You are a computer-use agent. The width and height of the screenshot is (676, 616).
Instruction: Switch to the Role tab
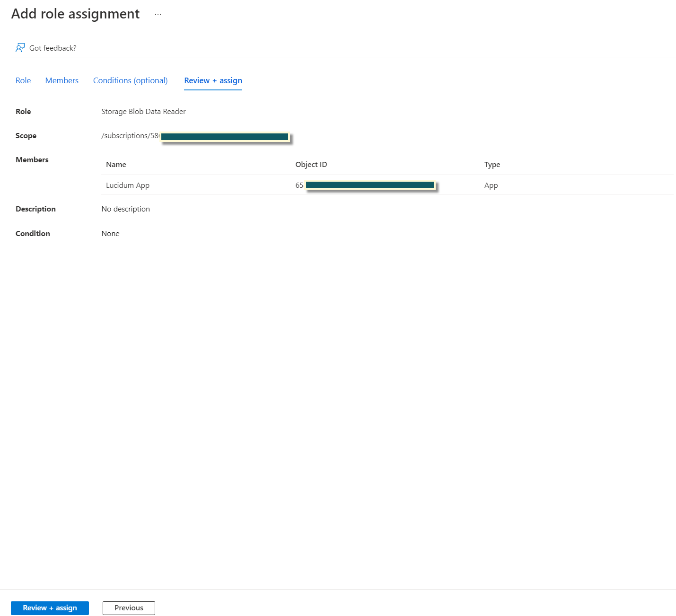click(x=23, y=80)
